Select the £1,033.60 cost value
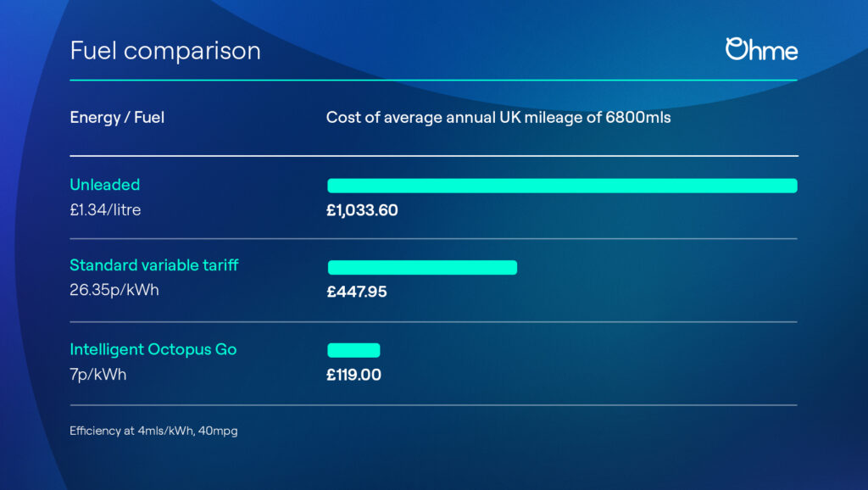 (362, 210)
